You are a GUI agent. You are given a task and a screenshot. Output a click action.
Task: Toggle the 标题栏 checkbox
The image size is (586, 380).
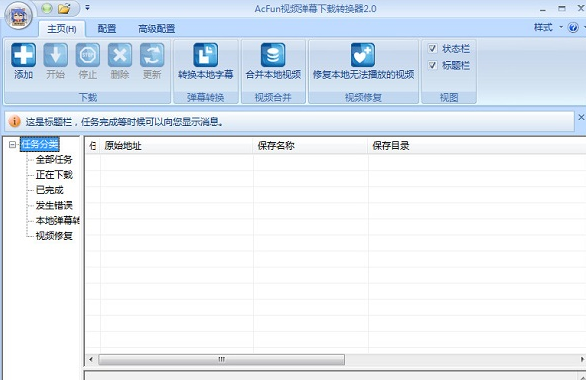432,65
